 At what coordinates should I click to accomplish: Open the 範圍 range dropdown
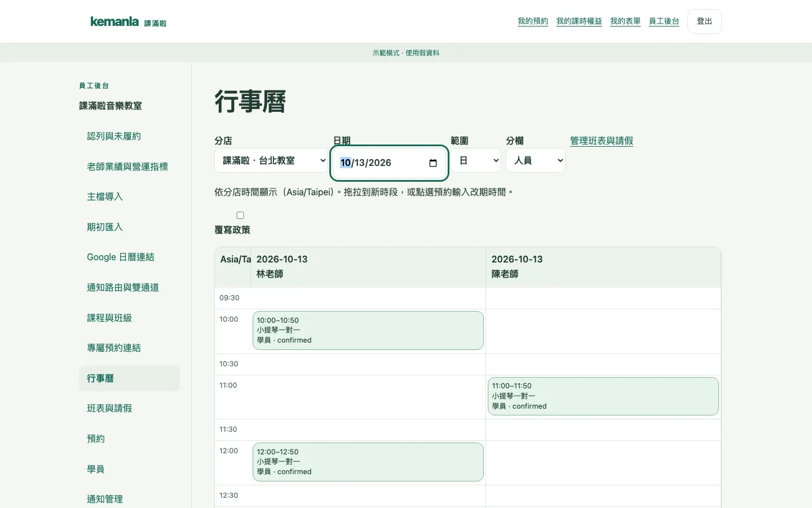click(x=476, y=160)
